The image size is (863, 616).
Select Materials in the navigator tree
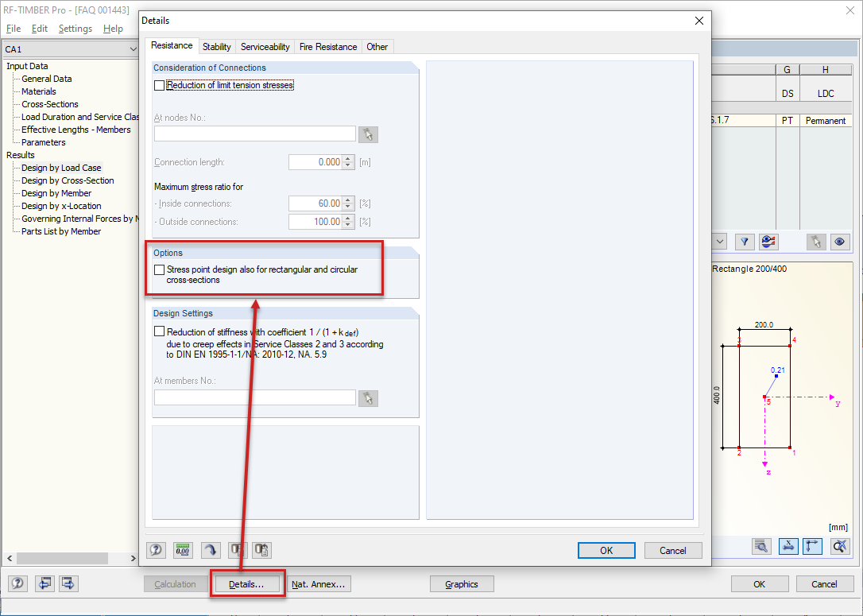click(x=38, y=91)
